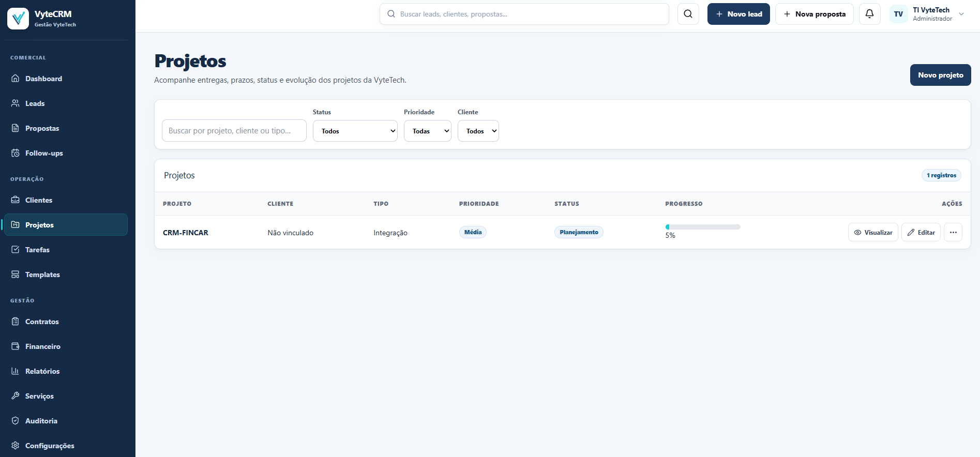Click the Financeiro wallet icon

pyautogui.click(x=16, y=346)
